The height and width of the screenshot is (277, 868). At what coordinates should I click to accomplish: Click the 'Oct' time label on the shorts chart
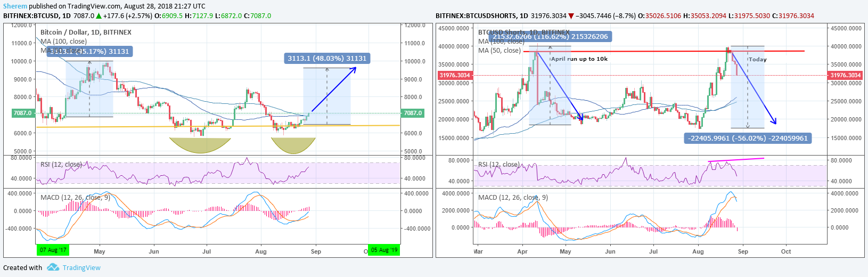(x=786, y=251)
